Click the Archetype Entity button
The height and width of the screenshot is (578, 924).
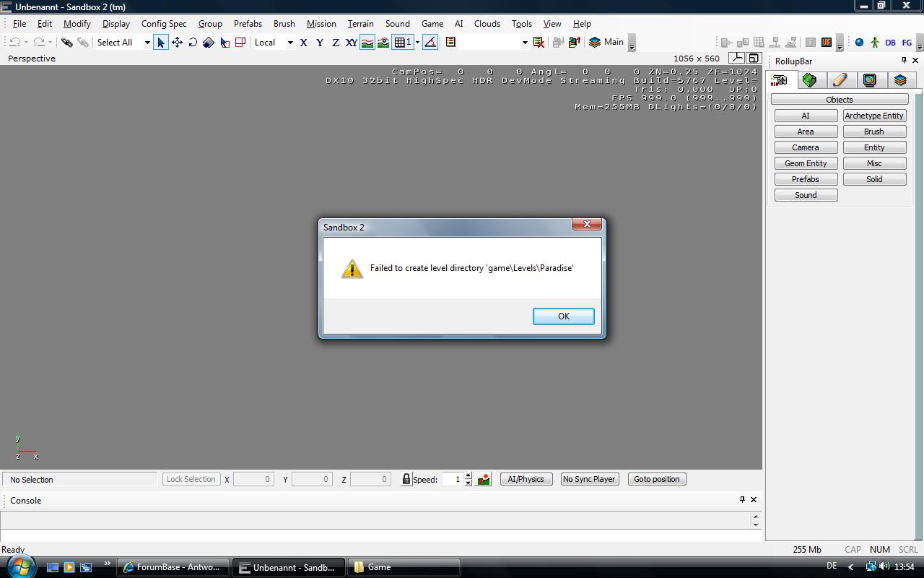[874, 116]
